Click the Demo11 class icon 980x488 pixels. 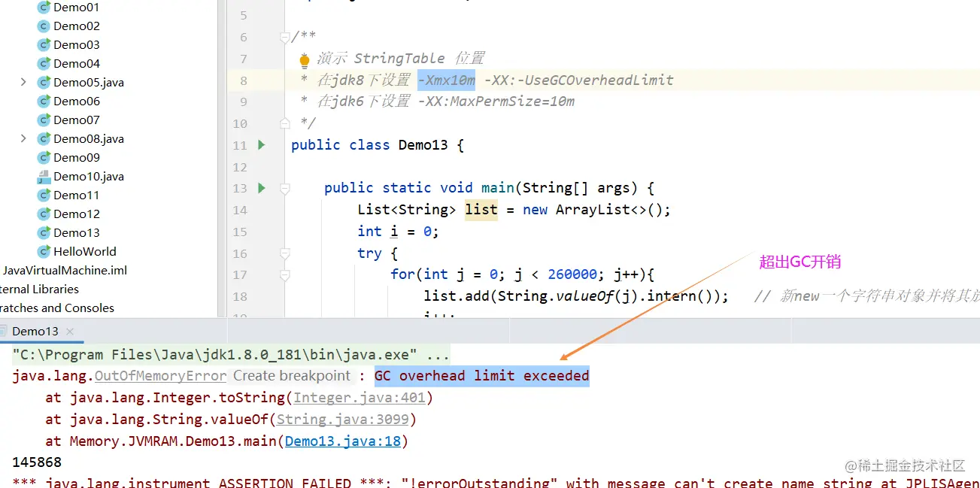coord(44,196)
